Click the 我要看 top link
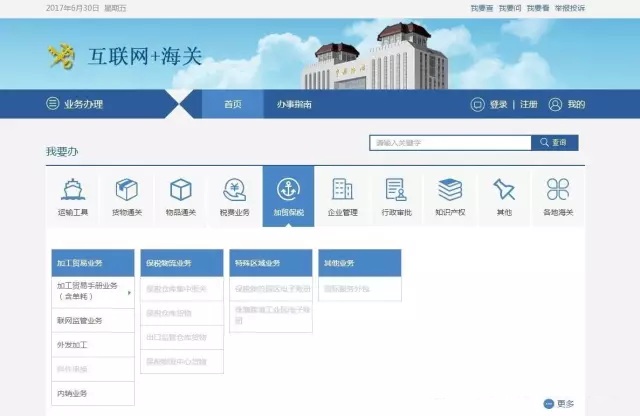640x416 pixels. tap(538, 8)
